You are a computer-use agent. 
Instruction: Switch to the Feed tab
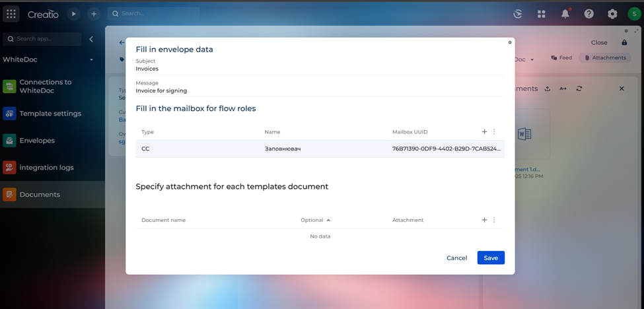[x=561, y=58]
